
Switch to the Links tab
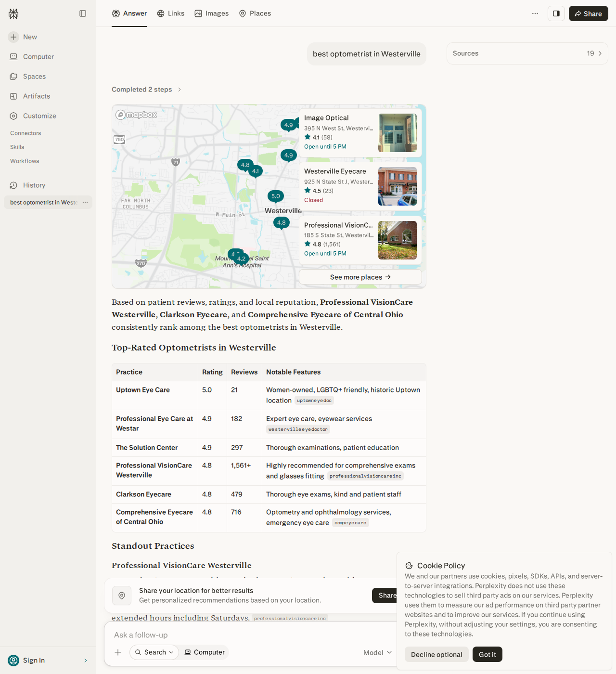[171, 13]
